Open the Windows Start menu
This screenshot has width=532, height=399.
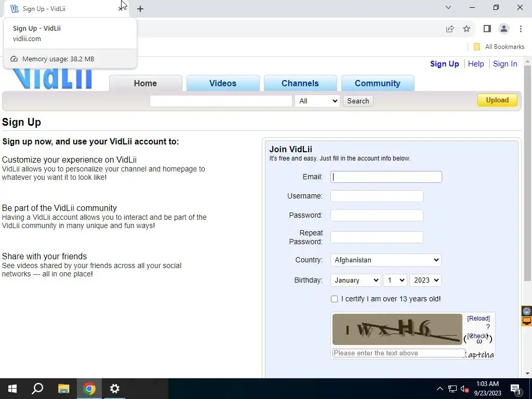(12, 389)
